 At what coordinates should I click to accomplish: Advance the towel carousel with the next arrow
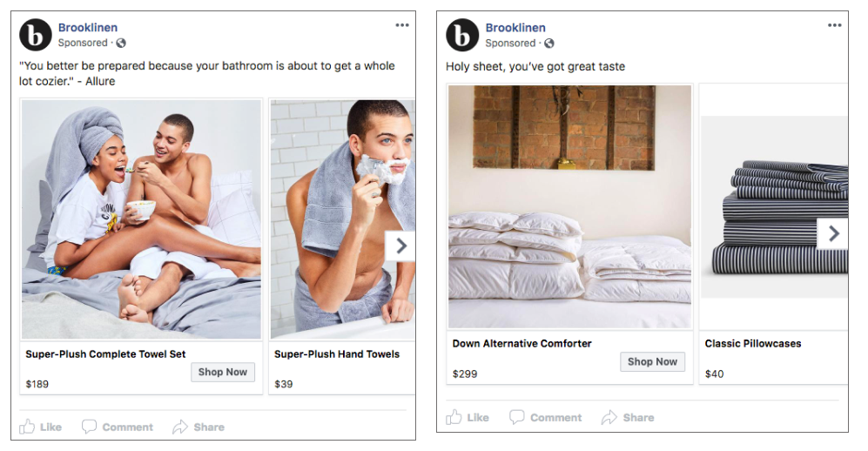pos(400,246)
